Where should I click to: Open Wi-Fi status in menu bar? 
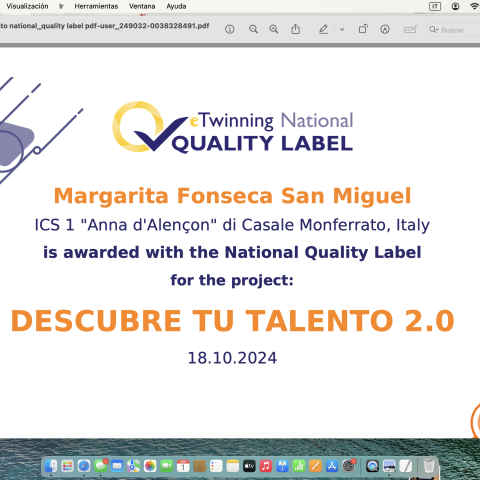click(475, 6)
